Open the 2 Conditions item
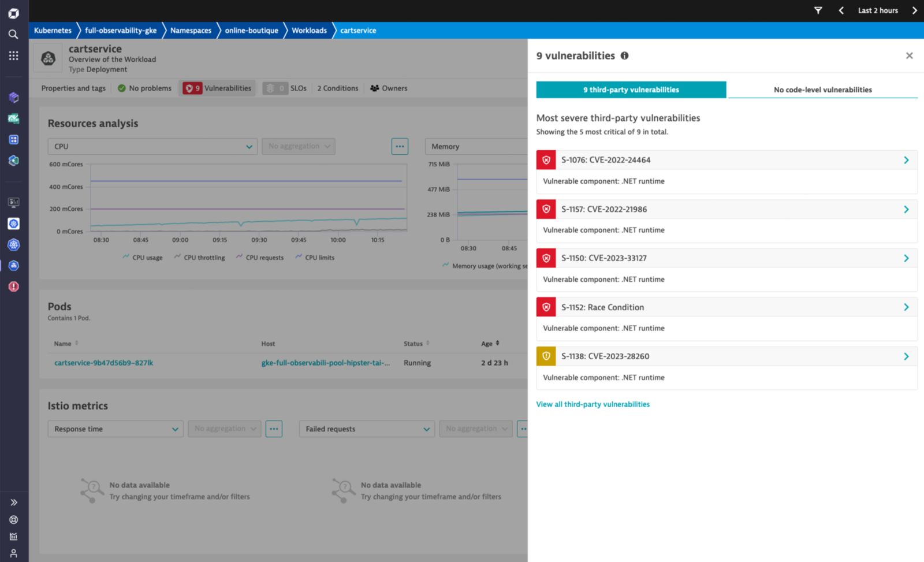 pos(337,88)
